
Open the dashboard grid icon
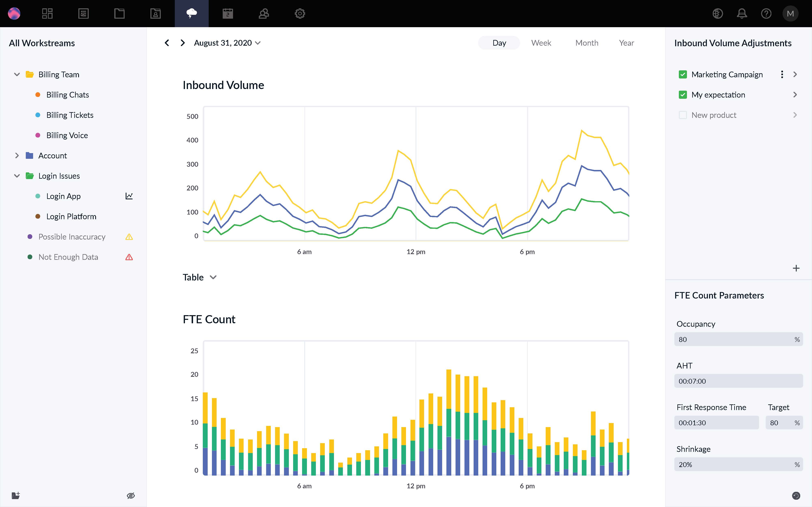pyautogui.click(x=47, y=13)
